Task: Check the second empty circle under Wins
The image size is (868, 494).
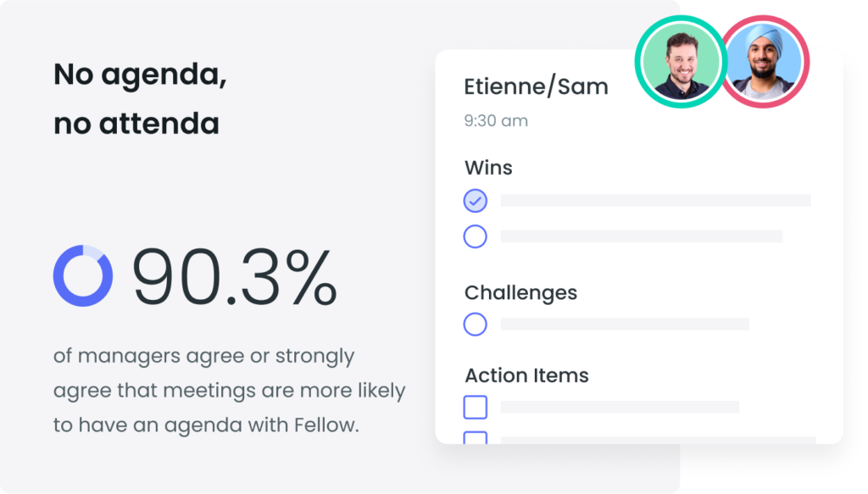Action: [475, 236]
